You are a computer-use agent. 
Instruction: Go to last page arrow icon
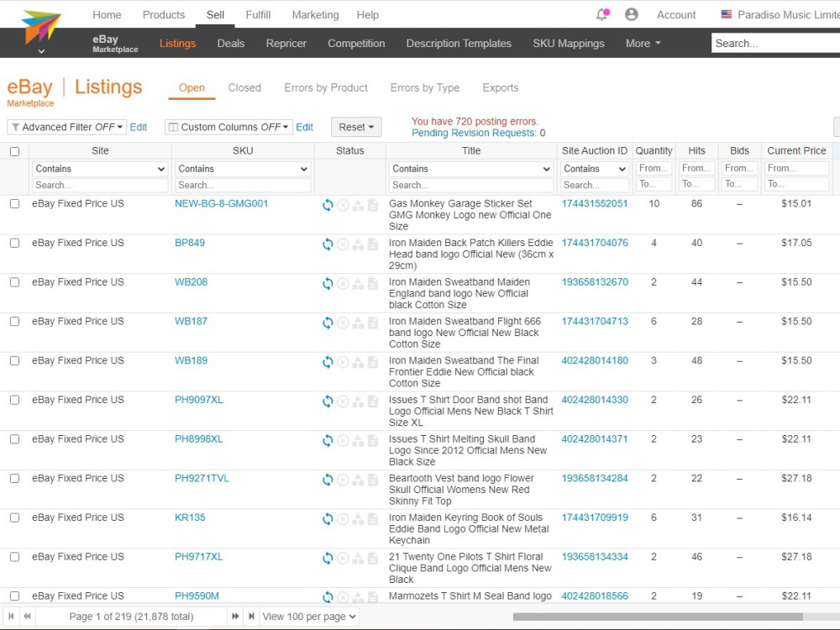(x=250, y=617)
